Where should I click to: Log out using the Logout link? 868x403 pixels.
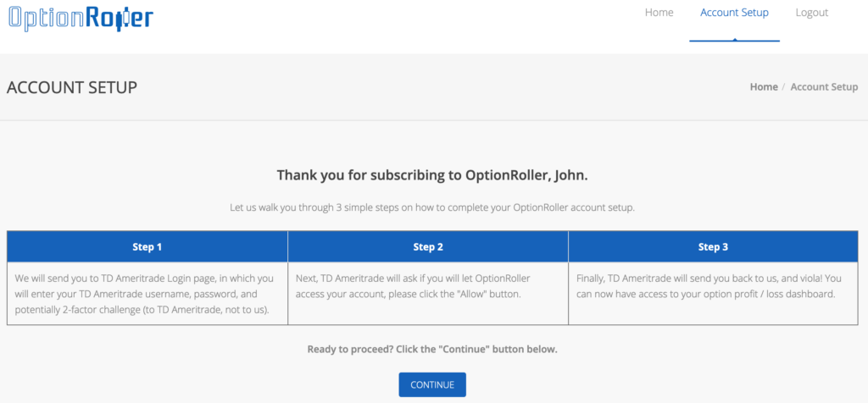[x=811, y=13]
